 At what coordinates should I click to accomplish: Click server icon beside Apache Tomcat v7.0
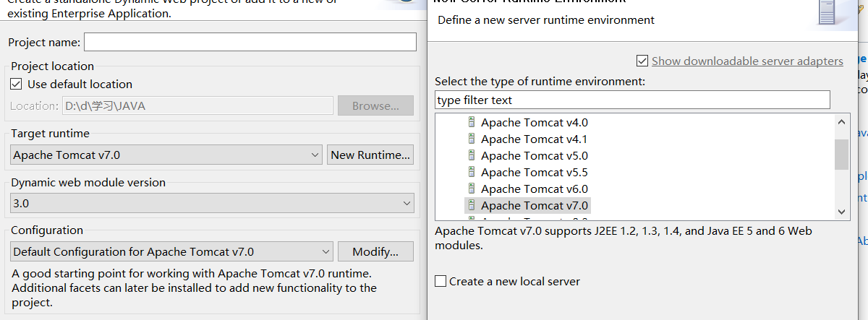pos(472,205)
